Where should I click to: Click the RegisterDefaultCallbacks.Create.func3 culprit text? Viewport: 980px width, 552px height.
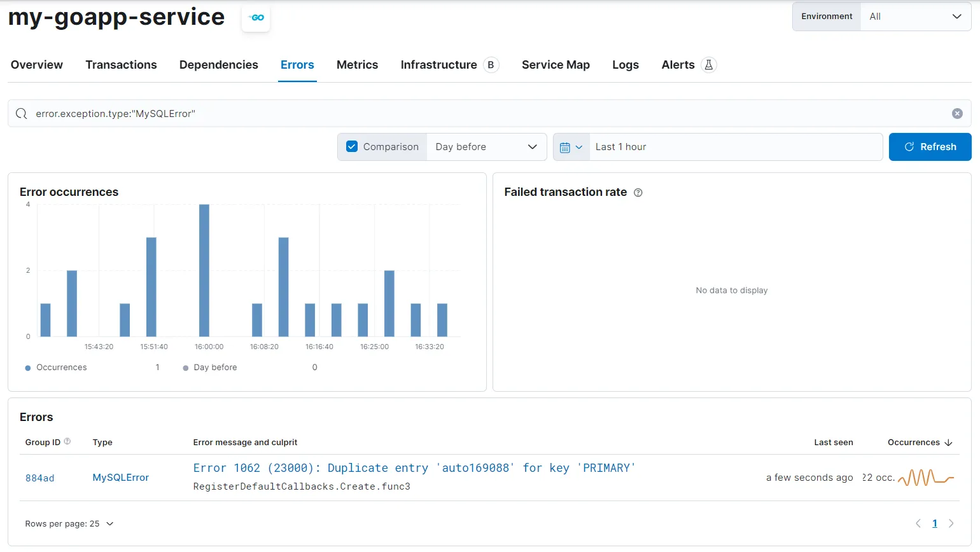(302, 486)
